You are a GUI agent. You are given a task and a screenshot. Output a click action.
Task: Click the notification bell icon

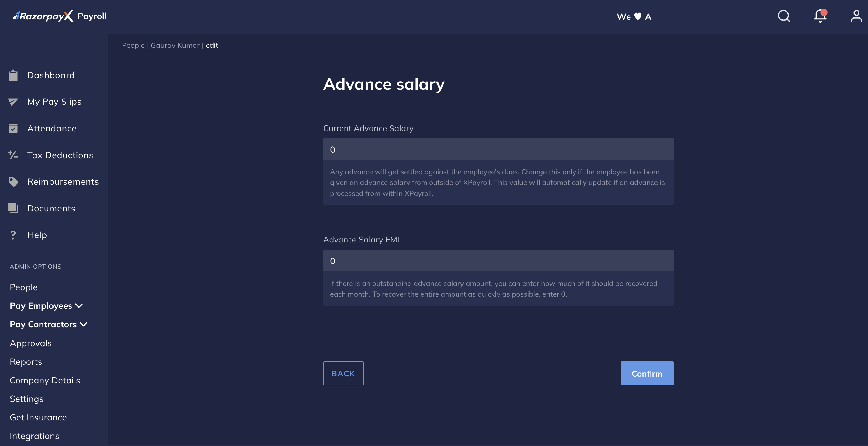point(821,16)
